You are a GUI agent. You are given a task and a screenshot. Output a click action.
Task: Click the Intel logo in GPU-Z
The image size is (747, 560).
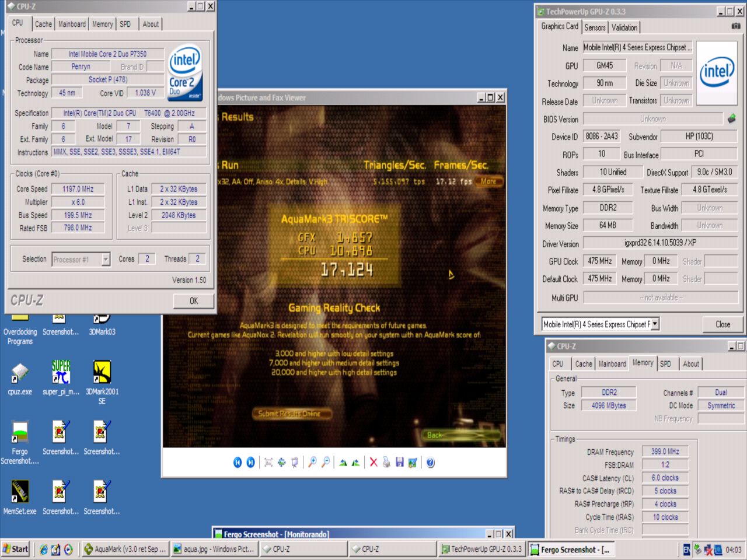717,72
